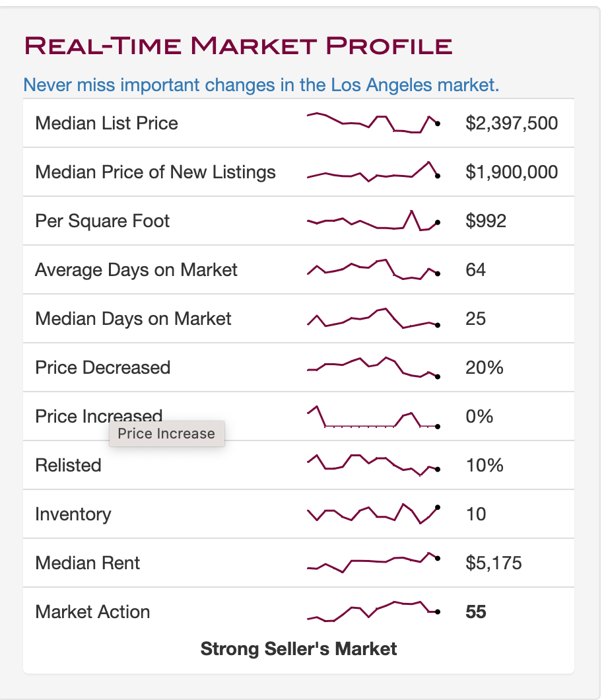
Task: Click the Strong Seller's Market text
Action: pyautogui.click(x=298, y=648)
